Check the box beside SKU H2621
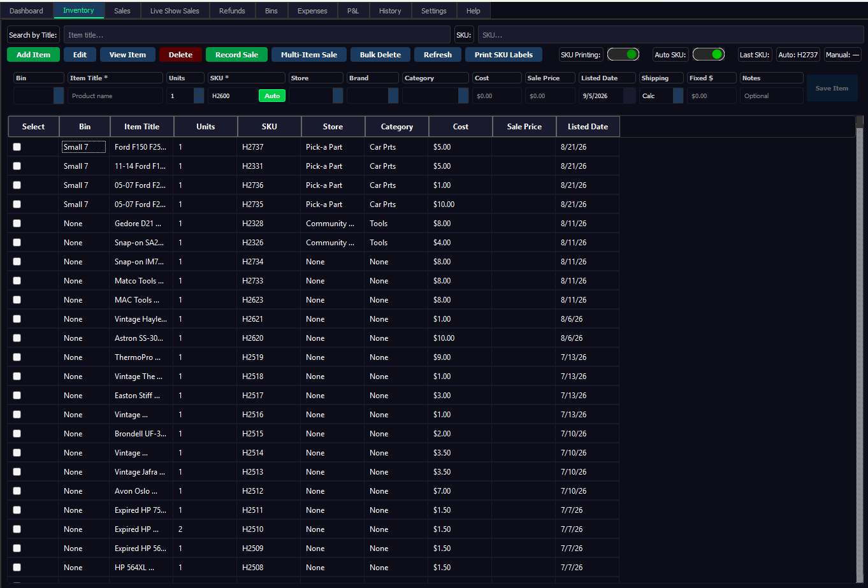Image resolution: width=868 pixels, height=588 pixels. 17,319
